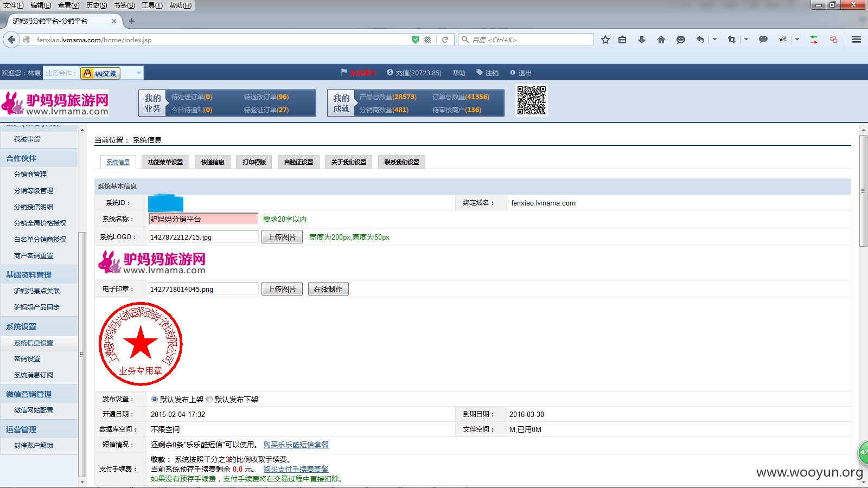Viewport: 868px width, 488px height.
Task: Click the green shield security icon
Action: 416,40
